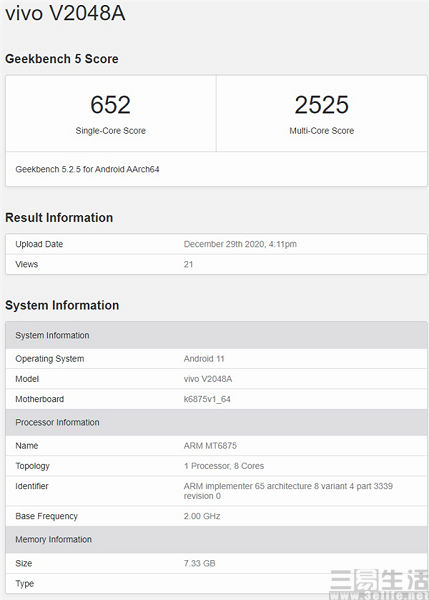
Task: Click the processor Name label
Action: pos(26,446)
